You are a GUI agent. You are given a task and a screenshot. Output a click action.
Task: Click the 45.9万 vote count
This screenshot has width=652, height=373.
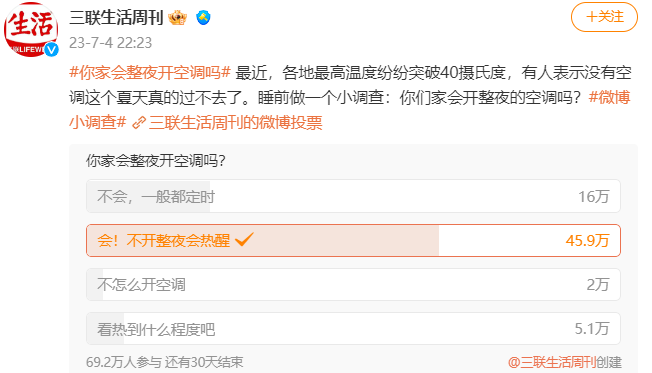(587, 240)
